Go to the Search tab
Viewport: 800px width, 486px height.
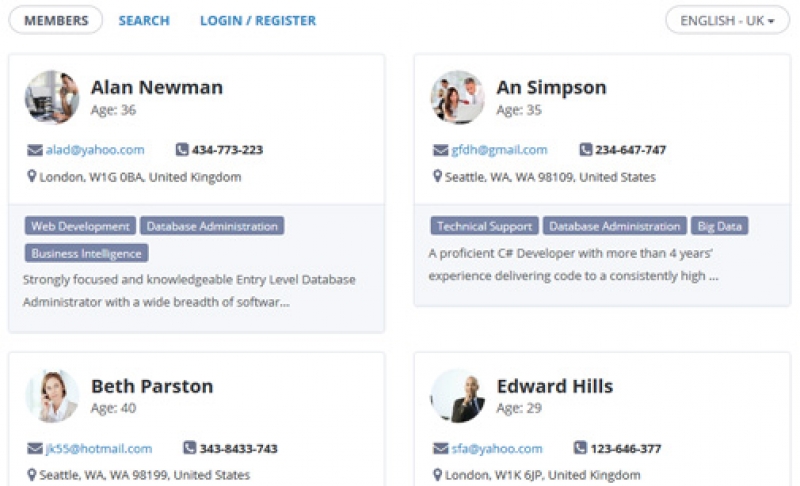(144, 20)
